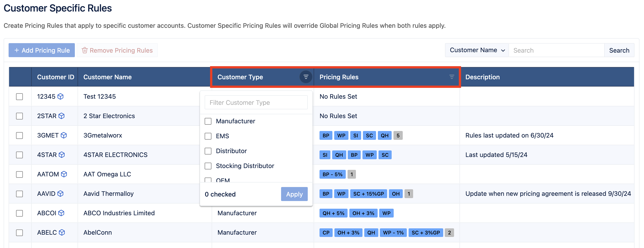Viewport: 644px width, 248px height.
Task: Click the WP - 1% rule tag
Action: click(x=393, y=233)
